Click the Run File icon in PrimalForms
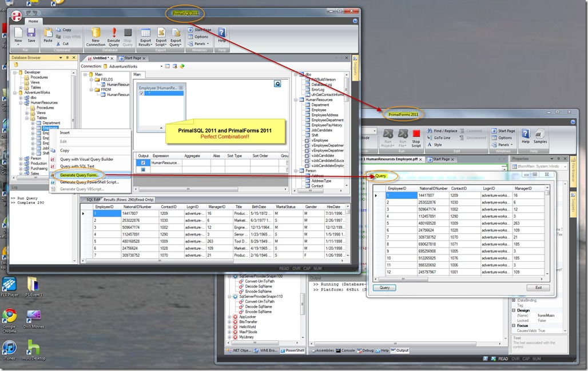588x371 pixels. click(403, 134)
